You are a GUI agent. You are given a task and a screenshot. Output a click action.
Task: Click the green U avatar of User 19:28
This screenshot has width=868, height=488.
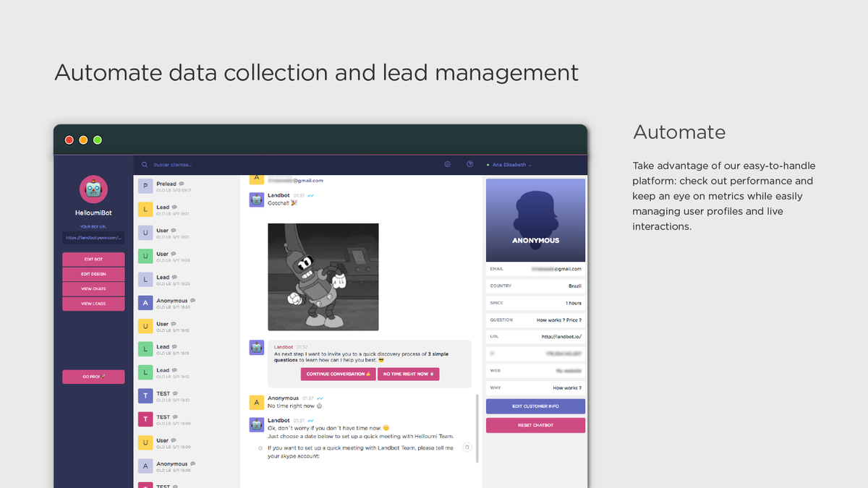click(145, 256)
